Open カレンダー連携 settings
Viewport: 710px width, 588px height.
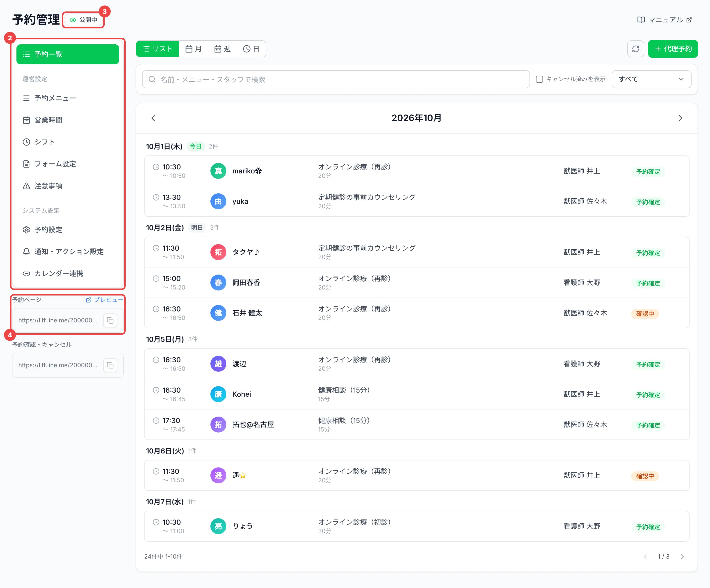tap(68, 274)
